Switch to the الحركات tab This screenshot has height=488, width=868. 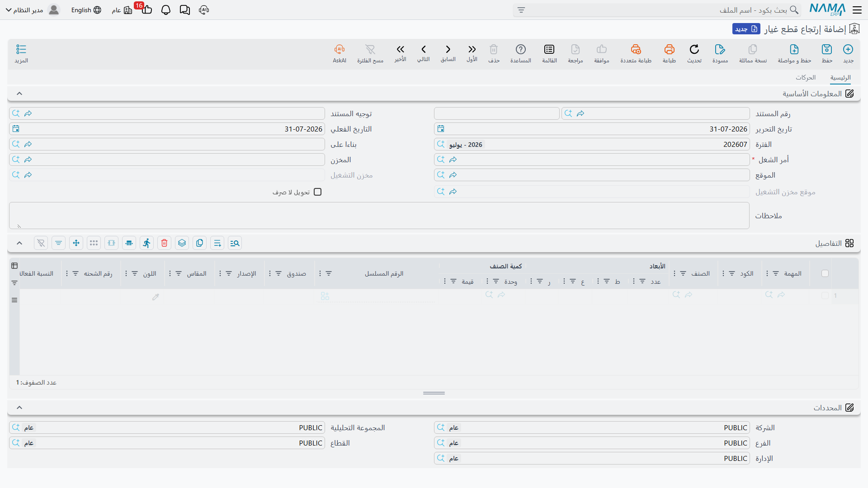pos(806,78)
